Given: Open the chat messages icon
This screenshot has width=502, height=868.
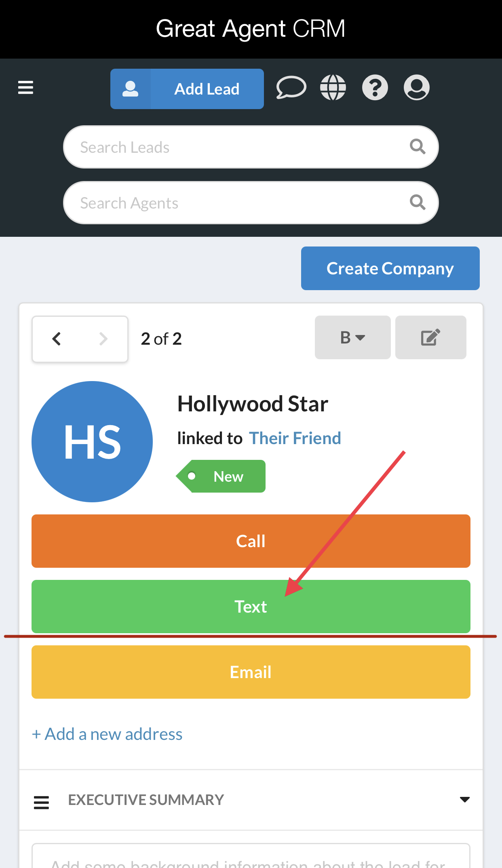Looking at the screenshot, I should [291, 88].
